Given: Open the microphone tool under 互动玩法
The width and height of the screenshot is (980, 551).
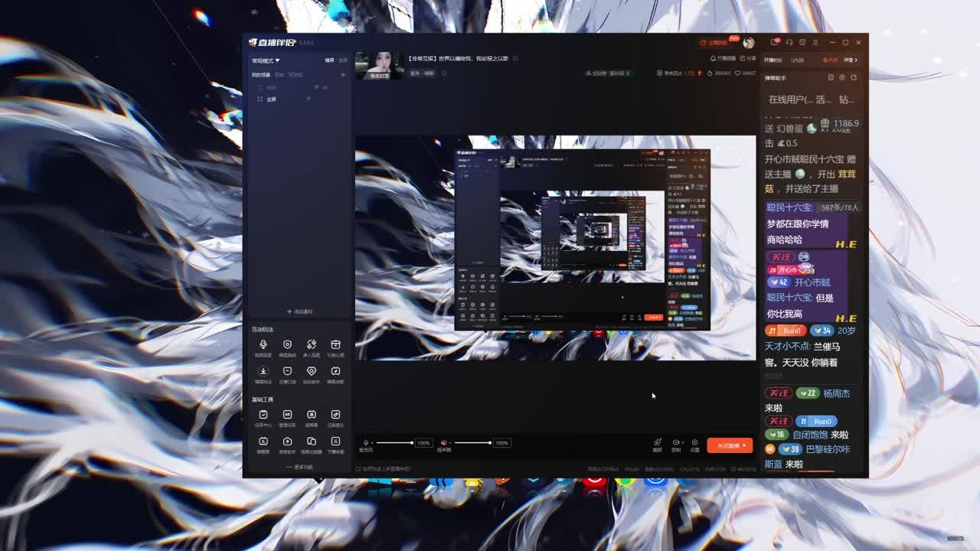Looking at the screenshot, I should [263, 348].
